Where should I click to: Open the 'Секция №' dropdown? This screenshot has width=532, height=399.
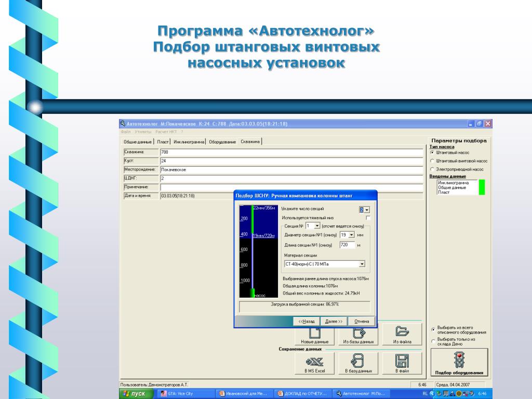[x=317, y=225]
